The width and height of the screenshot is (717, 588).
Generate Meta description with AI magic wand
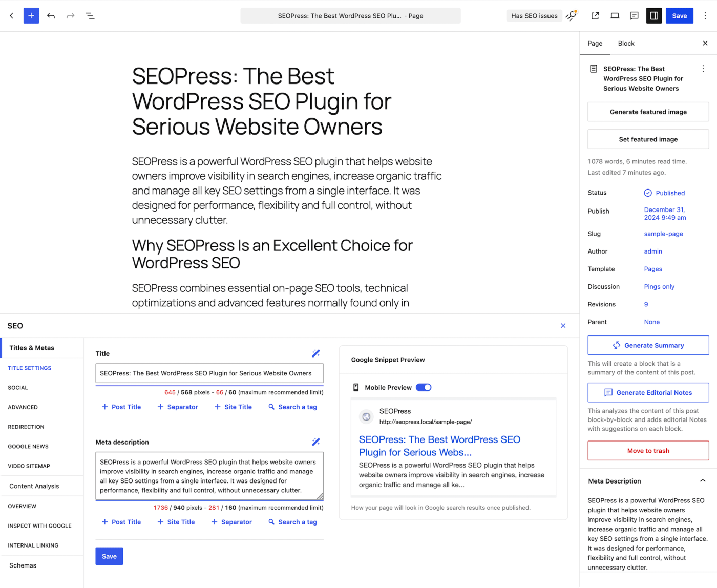click(316, 442)
